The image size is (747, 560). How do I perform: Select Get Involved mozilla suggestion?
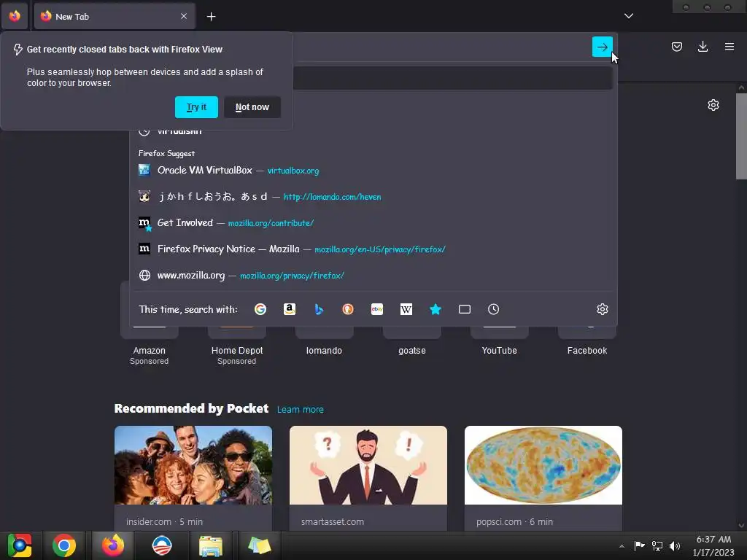(373, 223)
